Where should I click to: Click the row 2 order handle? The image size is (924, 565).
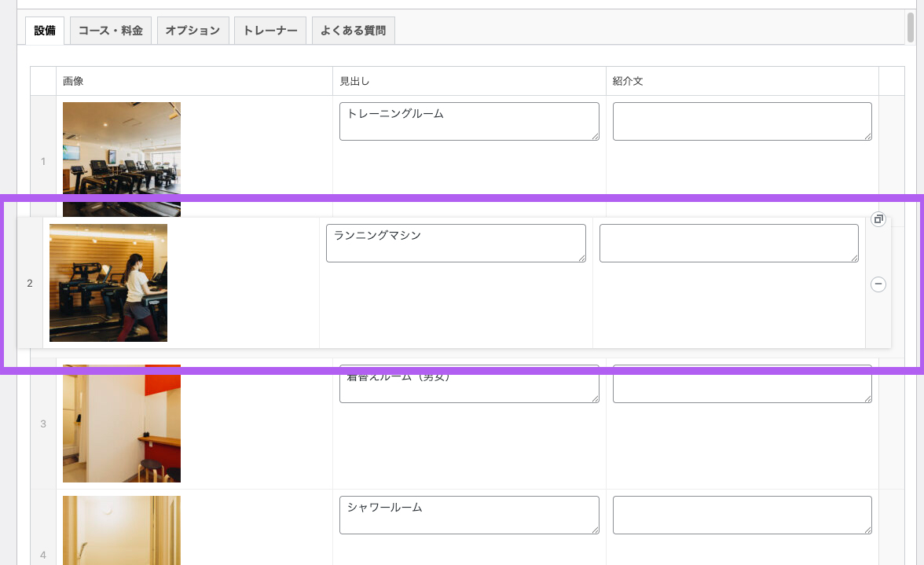click(x=30, y=283)
